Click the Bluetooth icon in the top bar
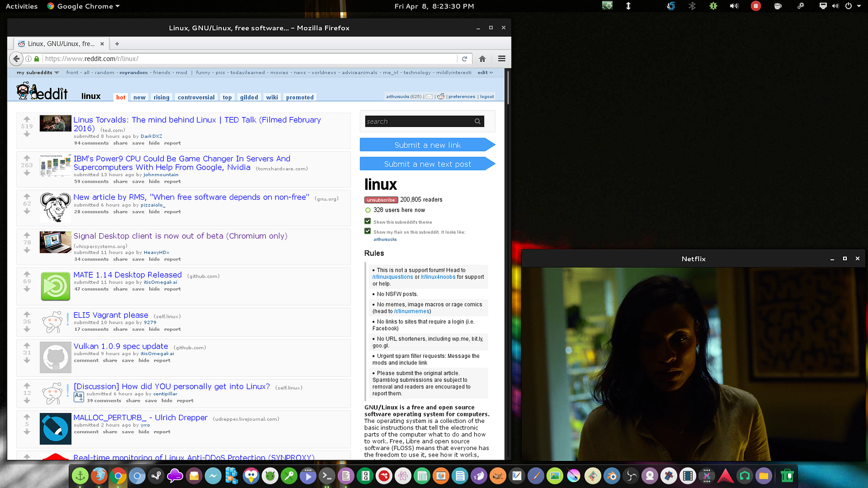The image size is (868, 488). [x=692, y=6]
